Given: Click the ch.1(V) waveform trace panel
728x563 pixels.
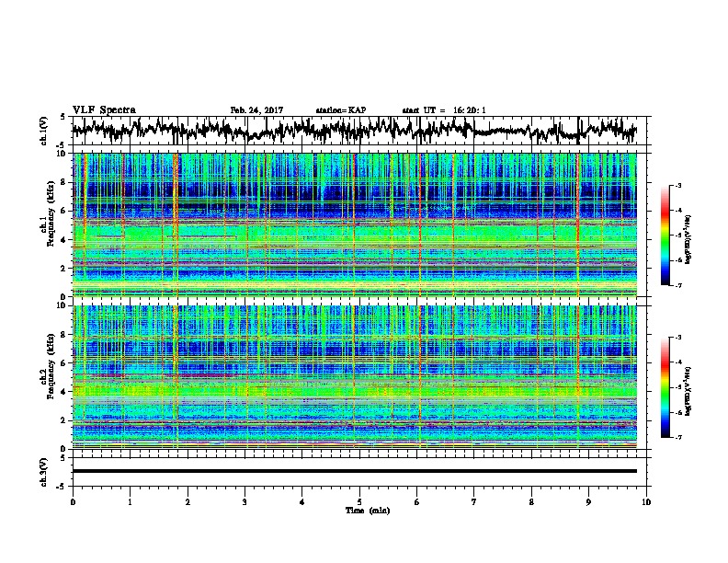Looking at the screenshot, I should click(361, 131).
